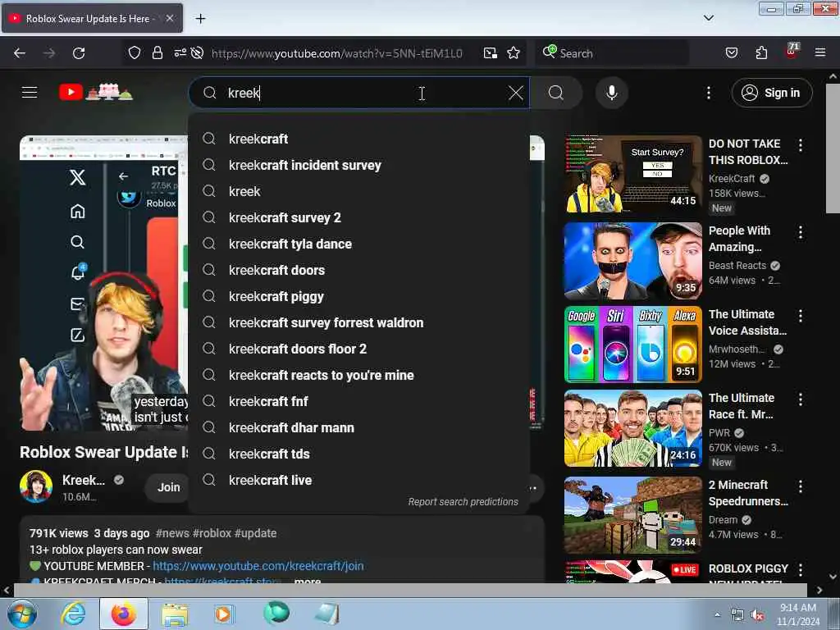Go back with the browser back arrow

point(20,53)
